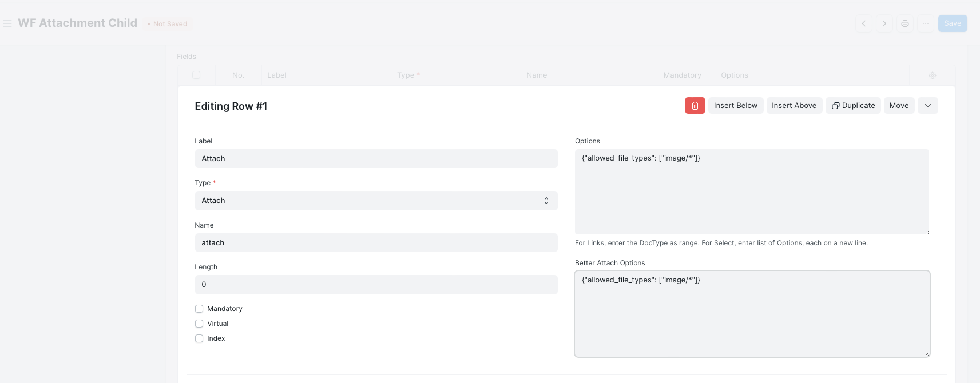Edit the Options text area
Viewport: 980px width, 383px height.
click(x=752, y=192)
